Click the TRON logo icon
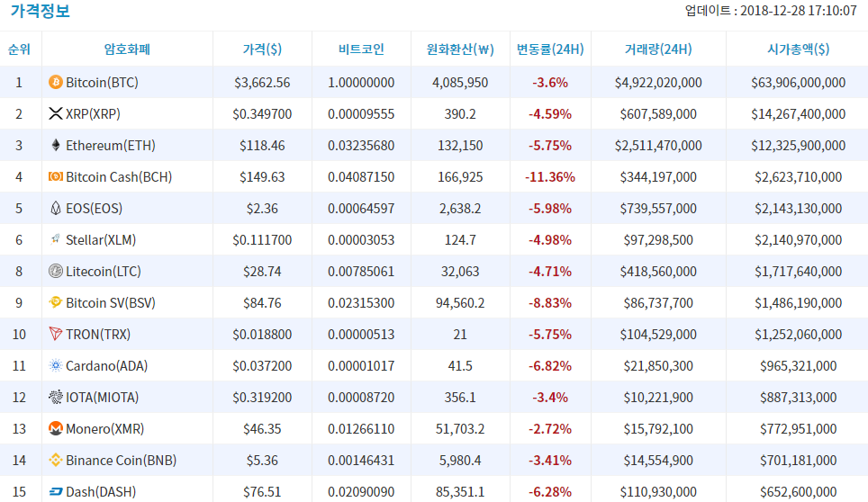868x502 pixels. click(x=55, y=334)
